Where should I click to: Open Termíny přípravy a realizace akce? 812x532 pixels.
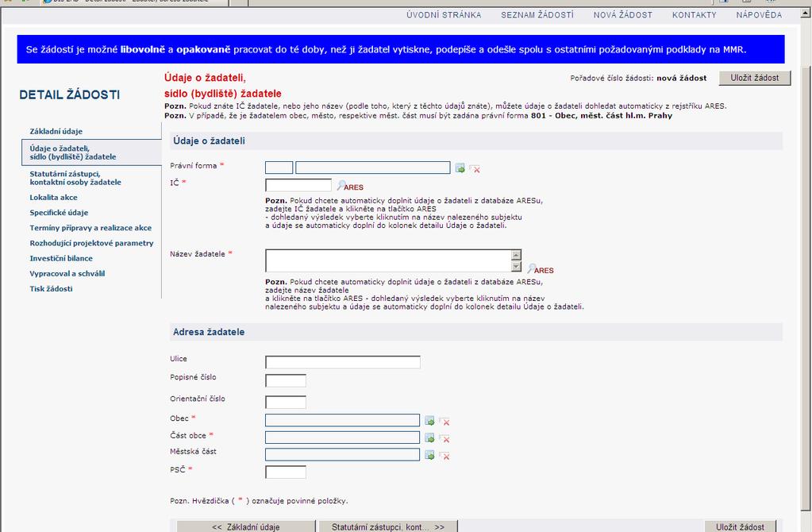[90, 228]
